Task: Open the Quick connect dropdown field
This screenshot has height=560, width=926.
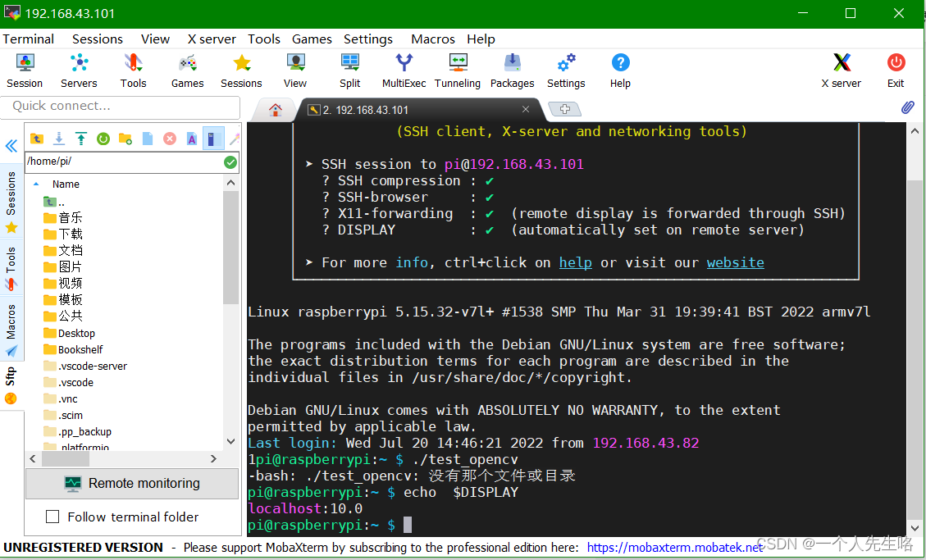Action: (x=121, y=107)
